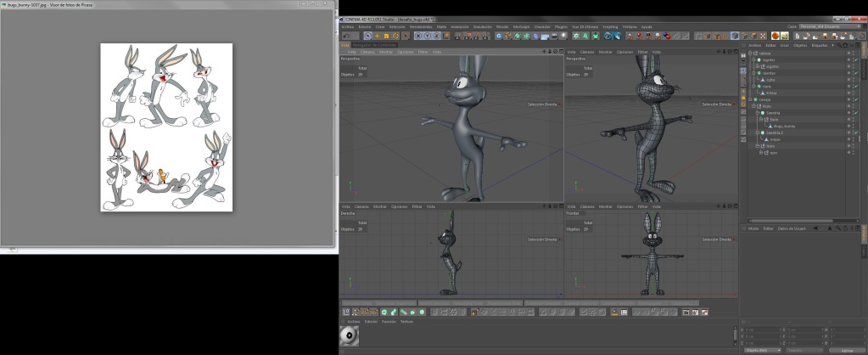The height and width of the screenshot is (355, 868).
Task: Toggle the green check for Simetría
Action: click(x=856, y=113)
